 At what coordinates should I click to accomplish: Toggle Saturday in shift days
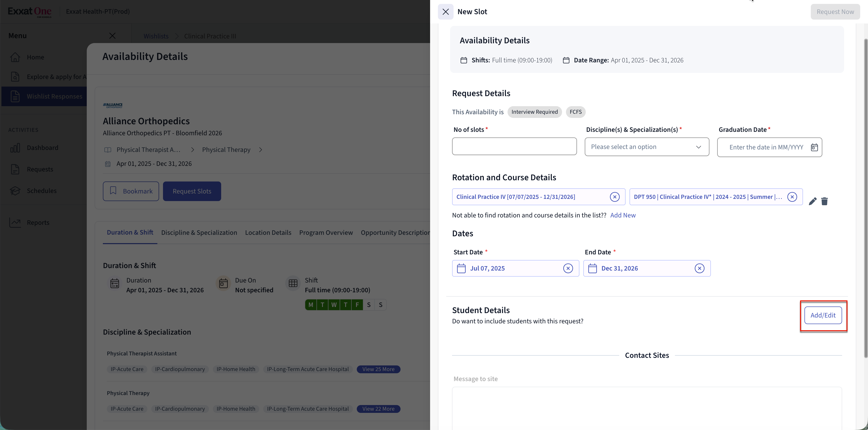click(x=369, y=305)
